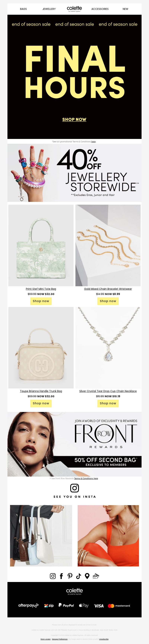This screenshot has height=644, width=149.
Task: Open the Instagram icon in footer social row
Action: 53,576
